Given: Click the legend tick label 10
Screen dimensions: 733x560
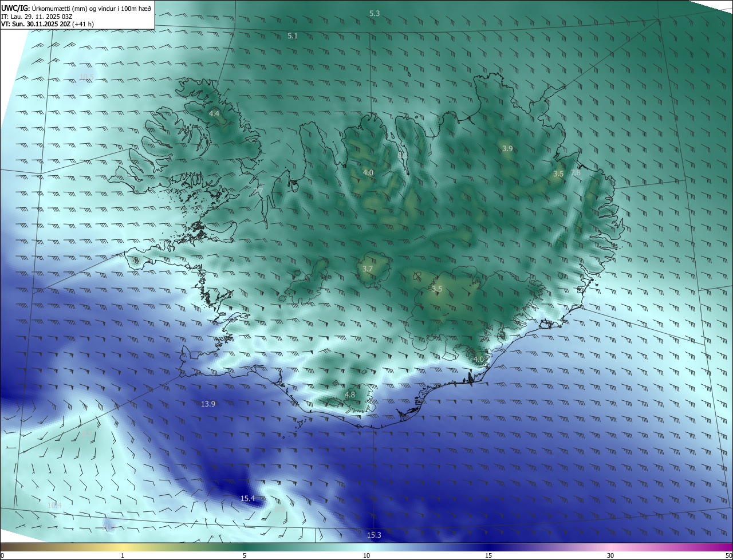Looking at the screenshot, I should click(x=366, y=556).
